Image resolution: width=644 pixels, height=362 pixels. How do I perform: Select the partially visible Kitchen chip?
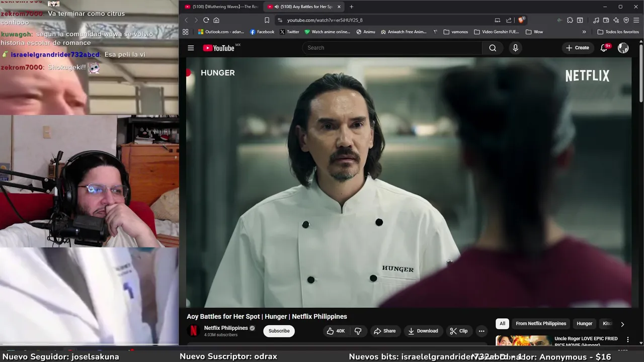[607, 324]
